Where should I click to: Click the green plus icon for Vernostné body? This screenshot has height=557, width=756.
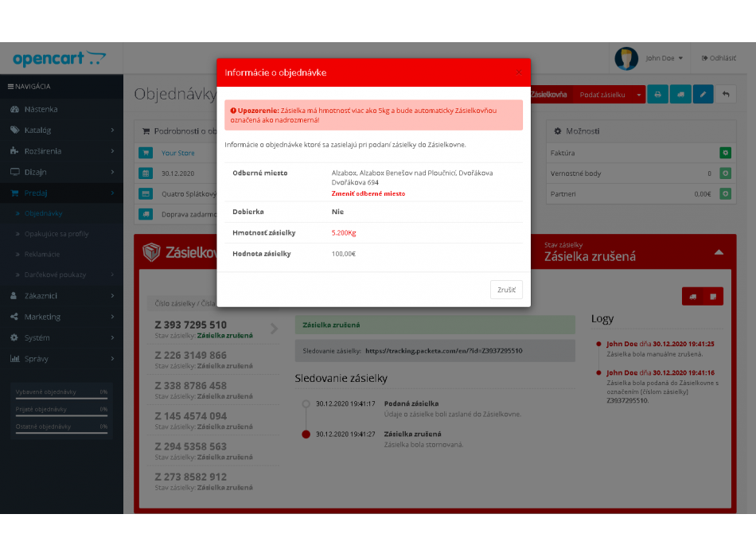[725, 173]
